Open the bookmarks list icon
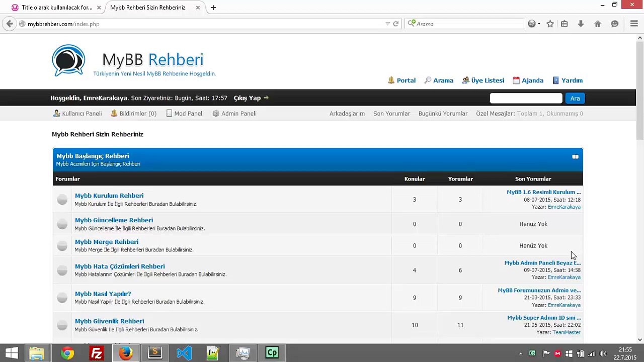 coord(565,24)
